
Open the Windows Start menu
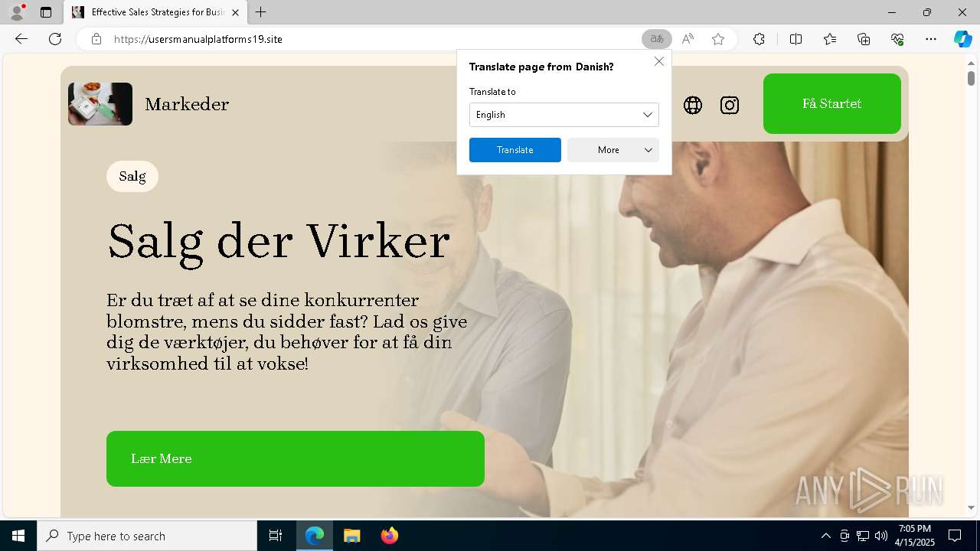tap(18, 536)
